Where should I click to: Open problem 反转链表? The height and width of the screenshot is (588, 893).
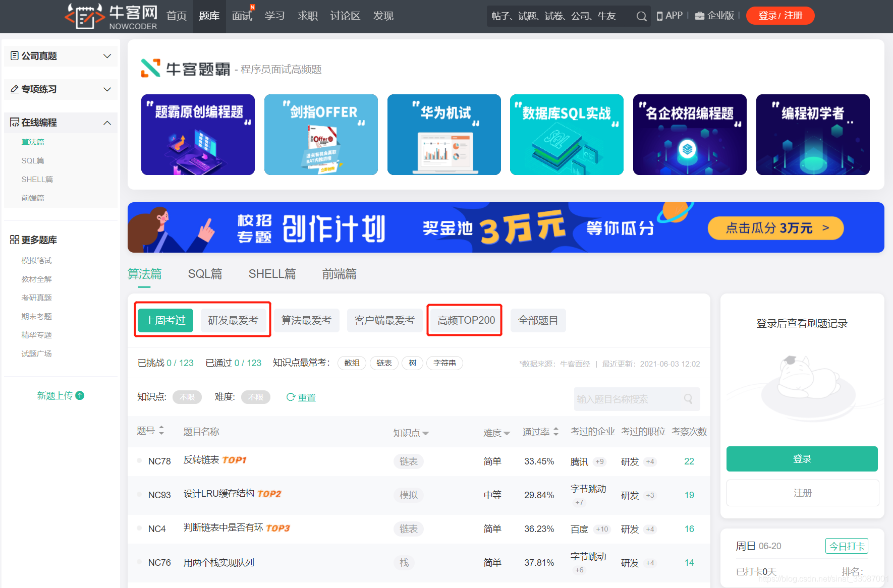(x=201, y=460)
